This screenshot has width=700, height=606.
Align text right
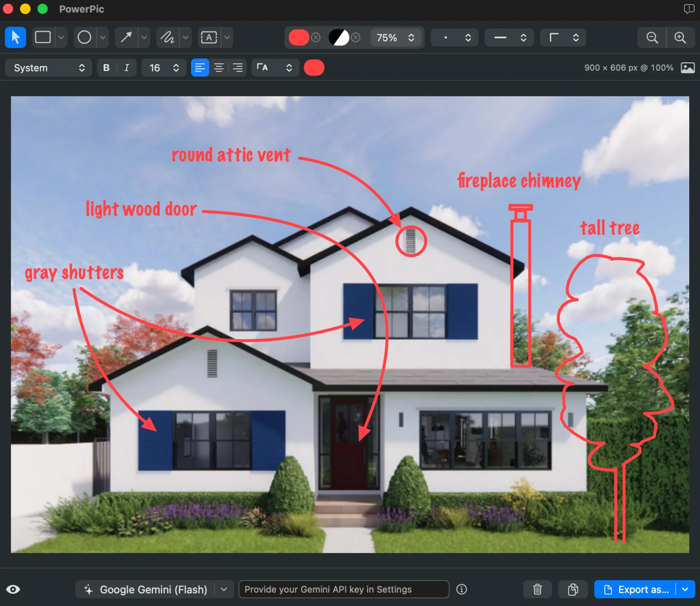tap(238, 68)
